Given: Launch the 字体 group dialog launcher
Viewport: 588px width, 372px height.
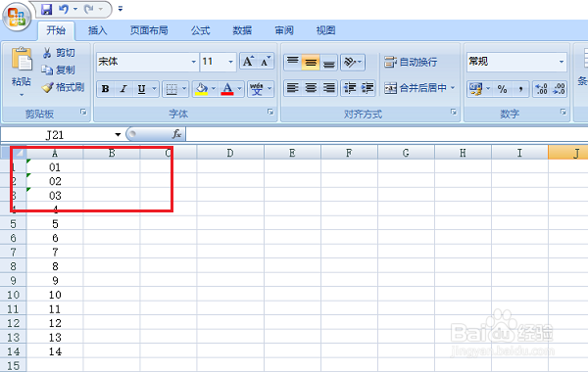Looking at the screenshot, I should tap(270, 112).
